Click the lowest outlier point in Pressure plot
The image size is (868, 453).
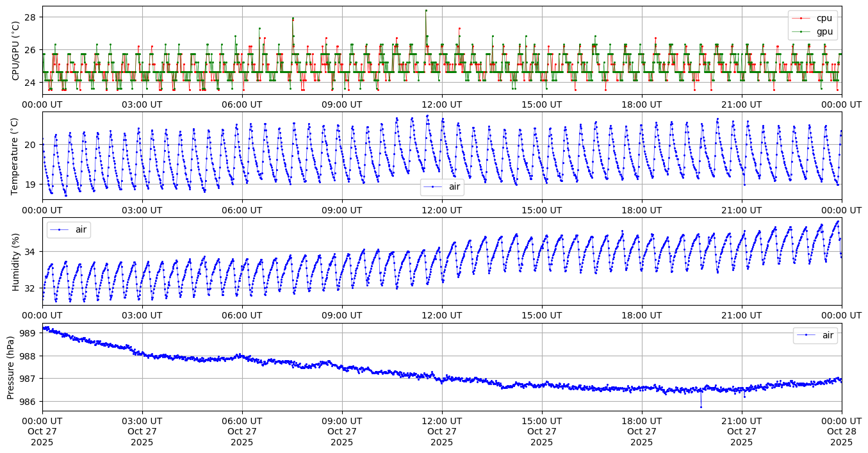click(701, 407)
